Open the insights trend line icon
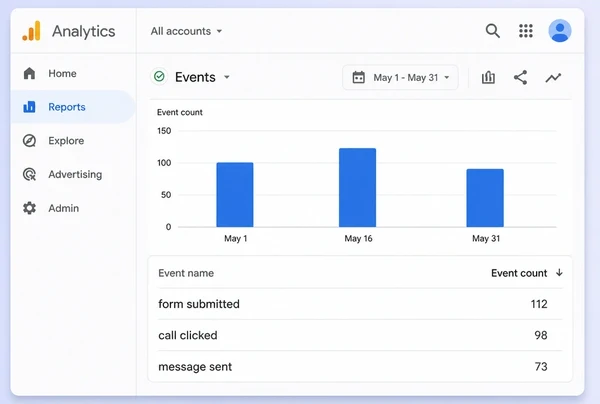The width and height of the screenshot is (600, 404). [x=553, y=78]
